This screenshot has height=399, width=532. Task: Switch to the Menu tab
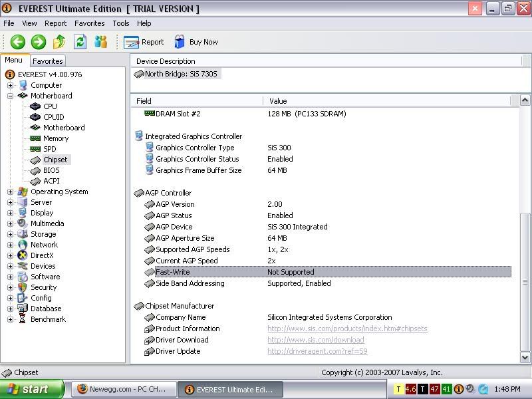click(14, 60)
